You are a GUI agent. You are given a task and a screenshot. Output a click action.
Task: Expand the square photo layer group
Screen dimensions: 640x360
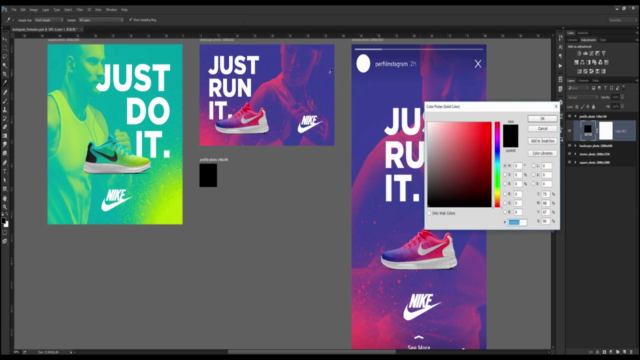(x=576, y=162)
